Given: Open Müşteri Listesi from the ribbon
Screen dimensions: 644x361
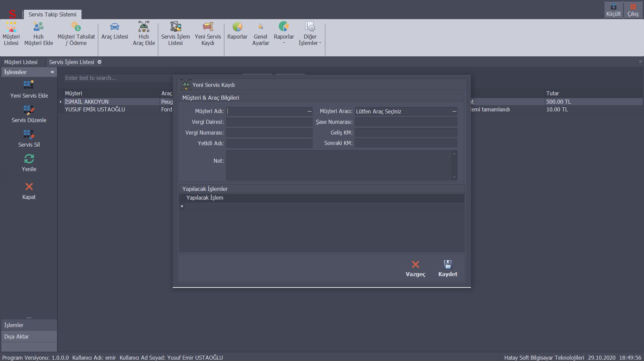Looking at the screenshot, I should [11, 34].
